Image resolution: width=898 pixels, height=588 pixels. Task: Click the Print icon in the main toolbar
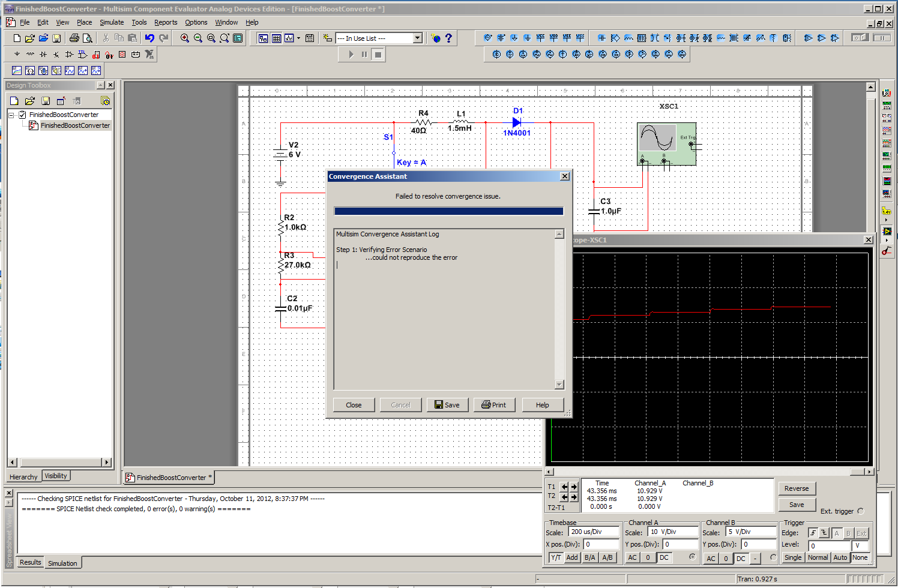point(74,38)
